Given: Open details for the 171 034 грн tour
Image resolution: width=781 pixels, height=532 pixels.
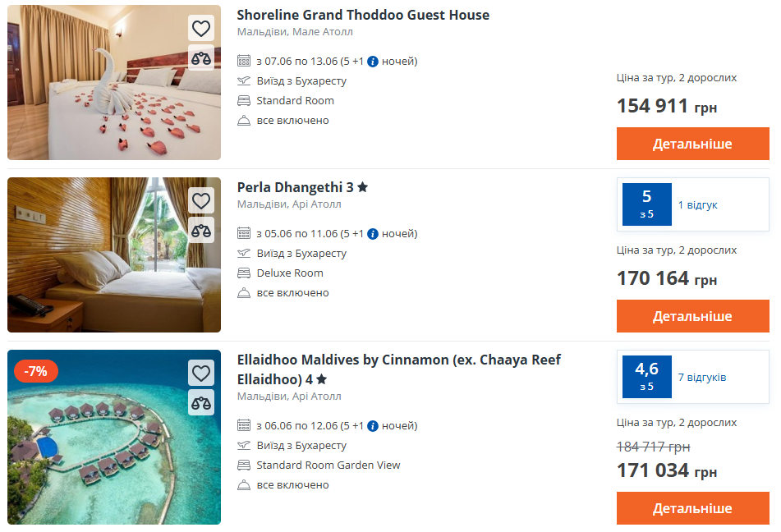Looking at the screenshot, I should click(692, 508).
